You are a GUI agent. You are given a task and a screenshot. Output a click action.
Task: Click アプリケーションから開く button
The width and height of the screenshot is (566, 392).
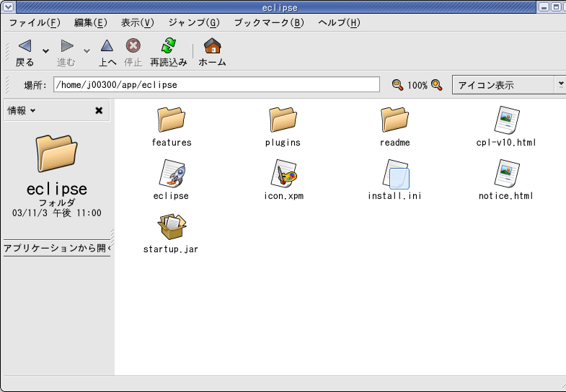pyautogui.click(x=57, y=248)
